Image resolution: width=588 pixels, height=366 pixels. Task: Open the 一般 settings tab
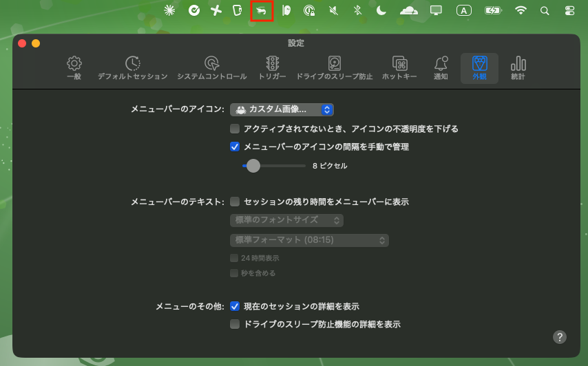74,68
